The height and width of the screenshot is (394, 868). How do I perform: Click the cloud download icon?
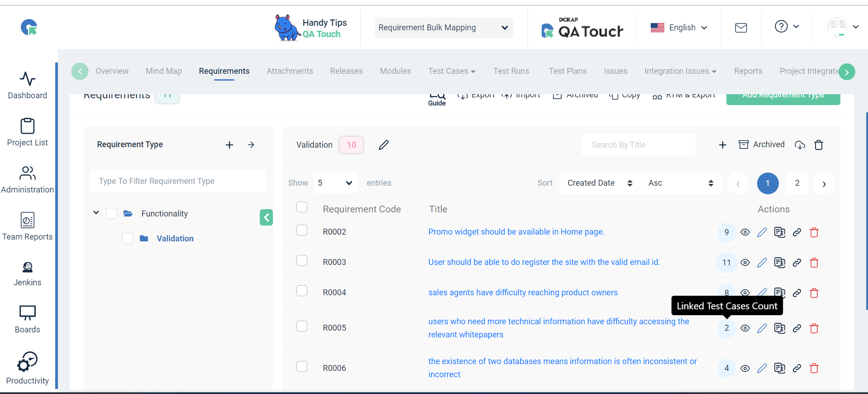click(x=800, y=145)
